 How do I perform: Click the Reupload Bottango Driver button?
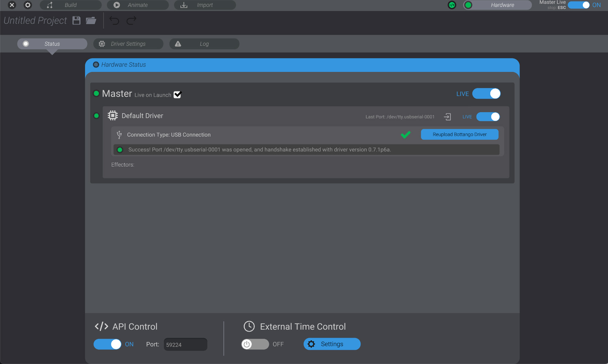(x=459, y=135)
